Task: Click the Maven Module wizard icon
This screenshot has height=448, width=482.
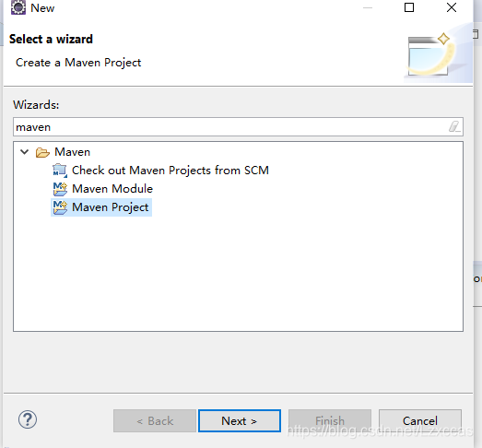Action: point(60,189)
